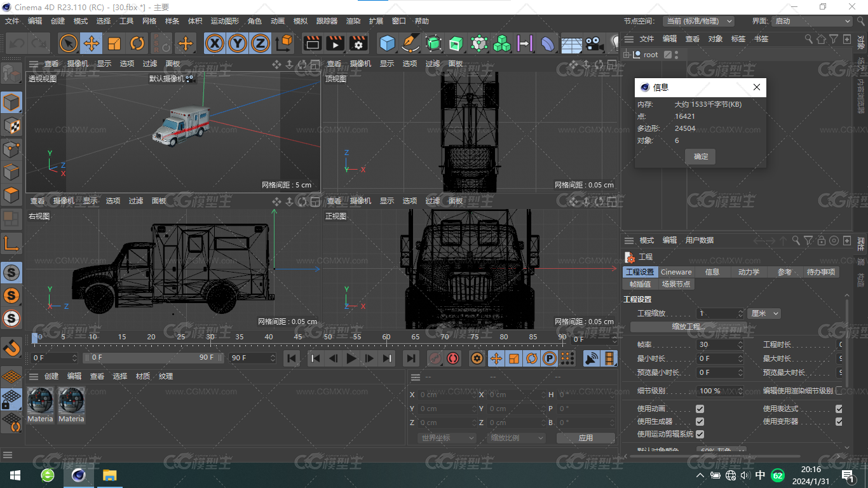Toggle Z axis lock
Viewport: 868px width, 488px height.
pos(260,43)
